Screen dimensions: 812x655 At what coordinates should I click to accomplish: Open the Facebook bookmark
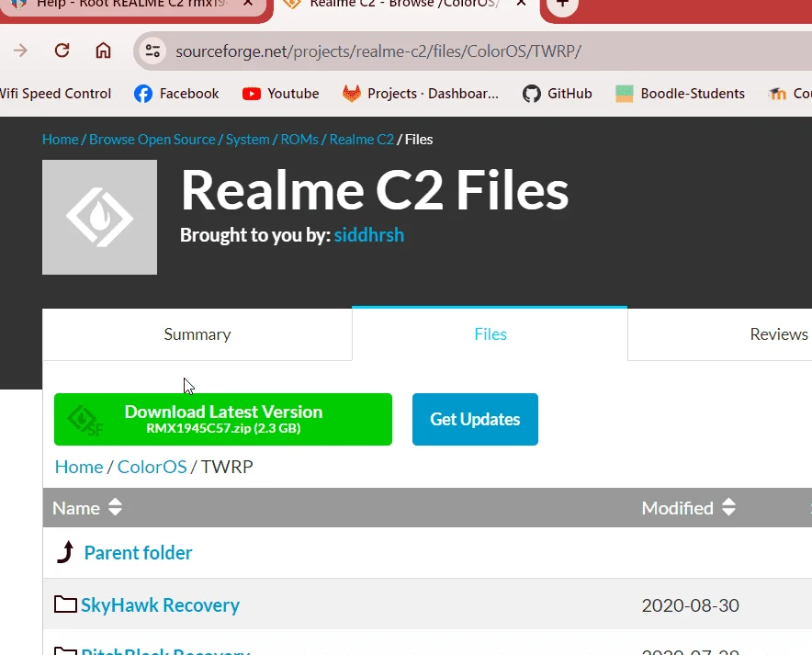[x=176, y=93]
